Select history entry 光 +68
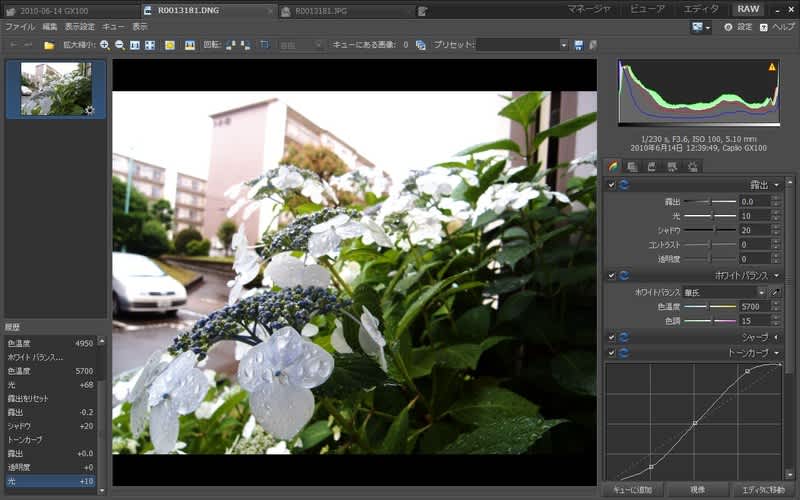Viewport: 800px width, 500px height. [x=51, y=385]
